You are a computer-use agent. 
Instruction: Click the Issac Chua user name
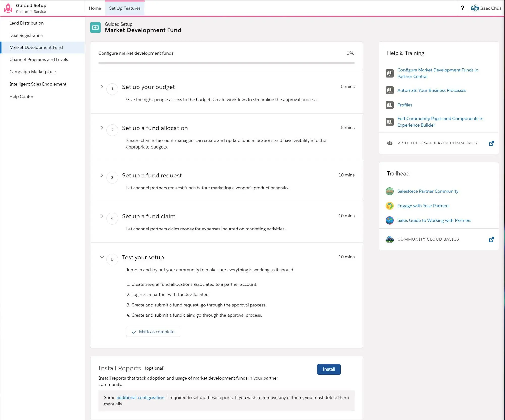point(491,8)
